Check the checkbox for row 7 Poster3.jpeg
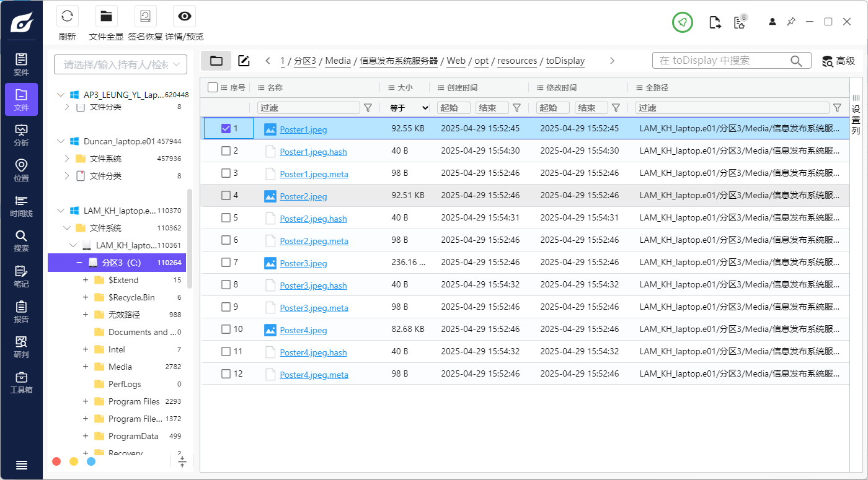Screen dimensions: 868x480 point(226,263)
